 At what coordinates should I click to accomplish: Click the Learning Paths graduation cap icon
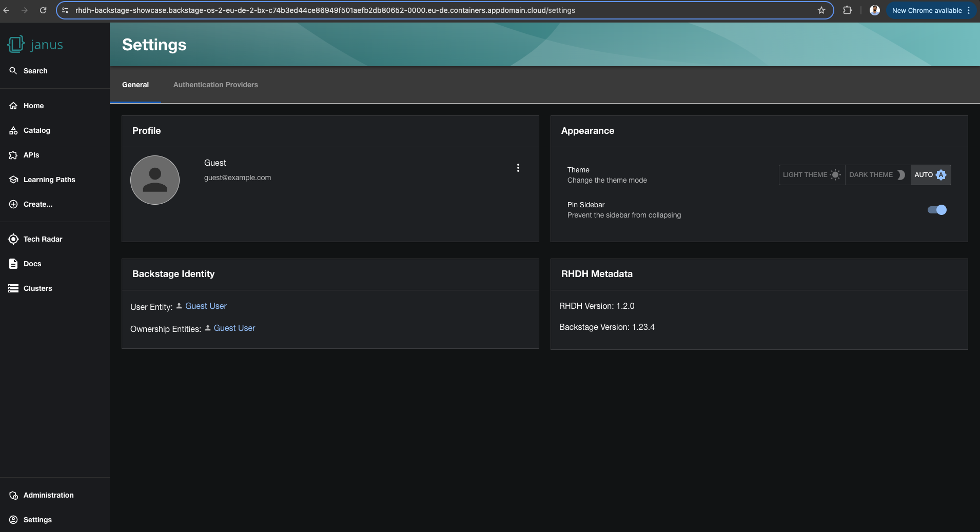click(x=13, y=180)
